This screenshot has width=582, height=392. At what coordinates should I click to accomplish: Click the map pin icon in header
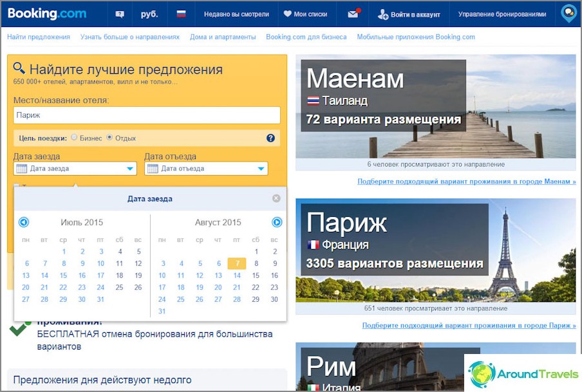568,14
